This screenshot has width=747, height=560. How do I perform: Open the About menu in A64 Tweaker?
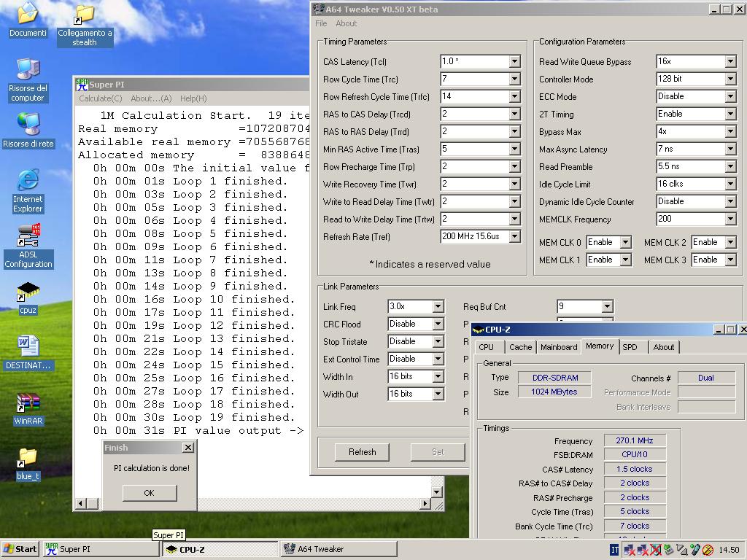pyautogui.click(x=347, y=23)
